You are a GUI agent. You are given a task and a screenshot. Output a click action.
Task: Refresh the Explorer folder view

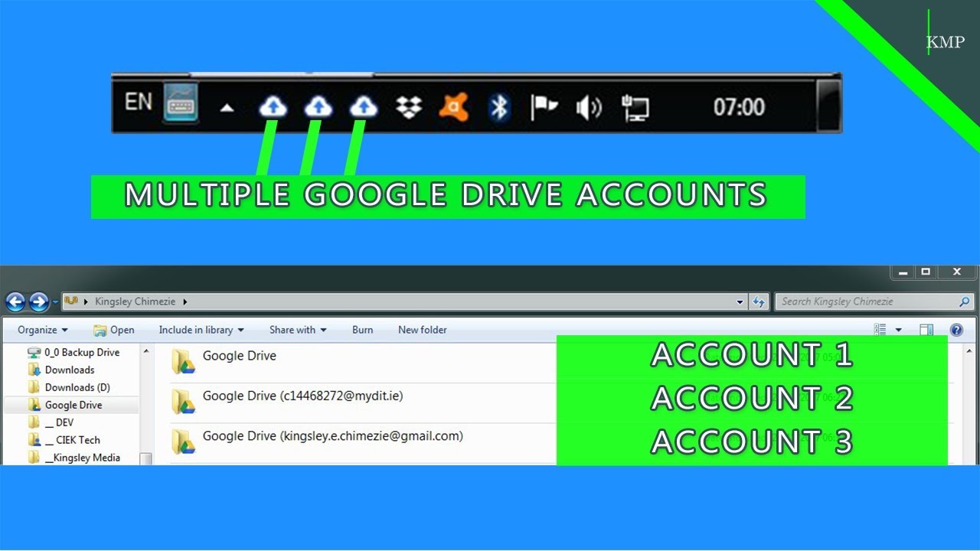[x=759, y=302]
